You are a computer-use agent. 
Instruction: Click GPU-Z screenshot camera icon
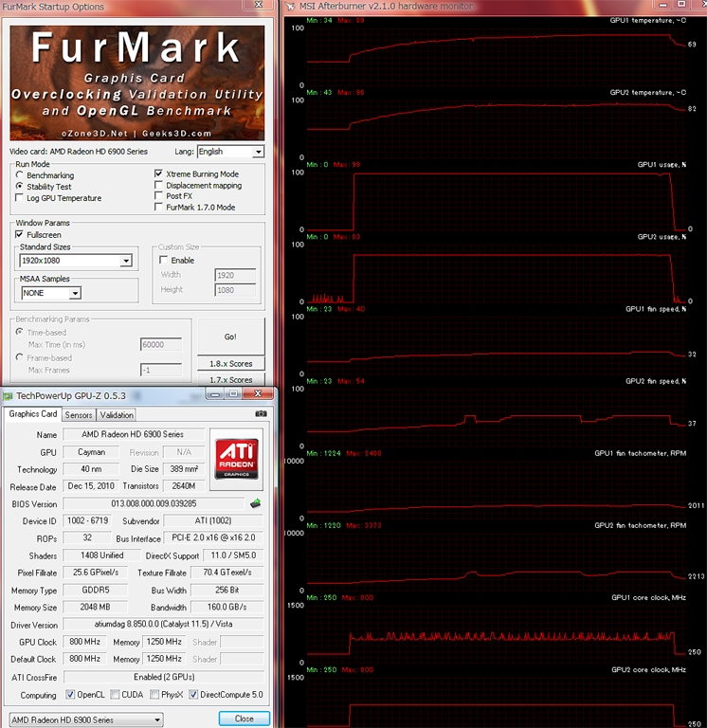coord(261,413)
